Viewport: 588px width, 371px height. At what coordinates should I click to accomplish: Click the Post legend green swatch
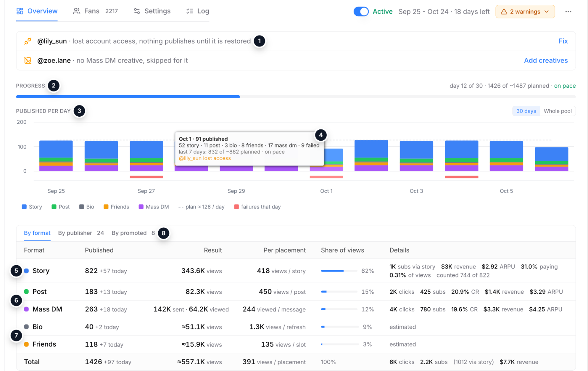pyautogui.click(x=54, y=207)
